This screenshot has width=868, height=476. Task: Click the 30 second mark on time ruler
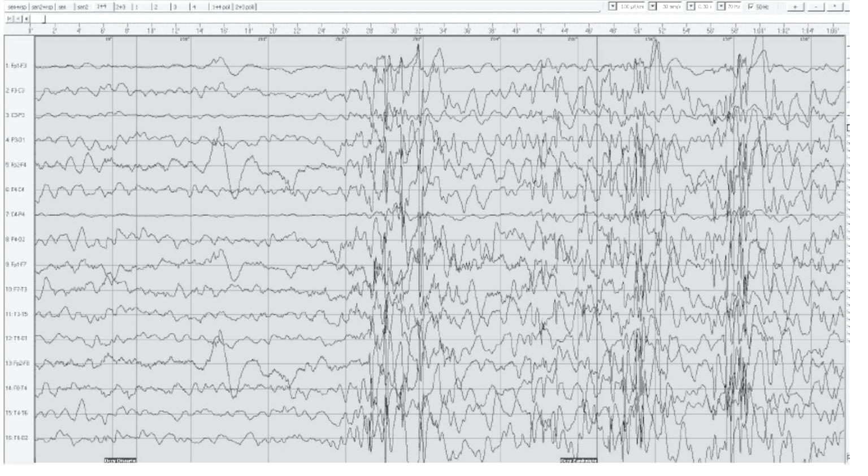(394, 31)
